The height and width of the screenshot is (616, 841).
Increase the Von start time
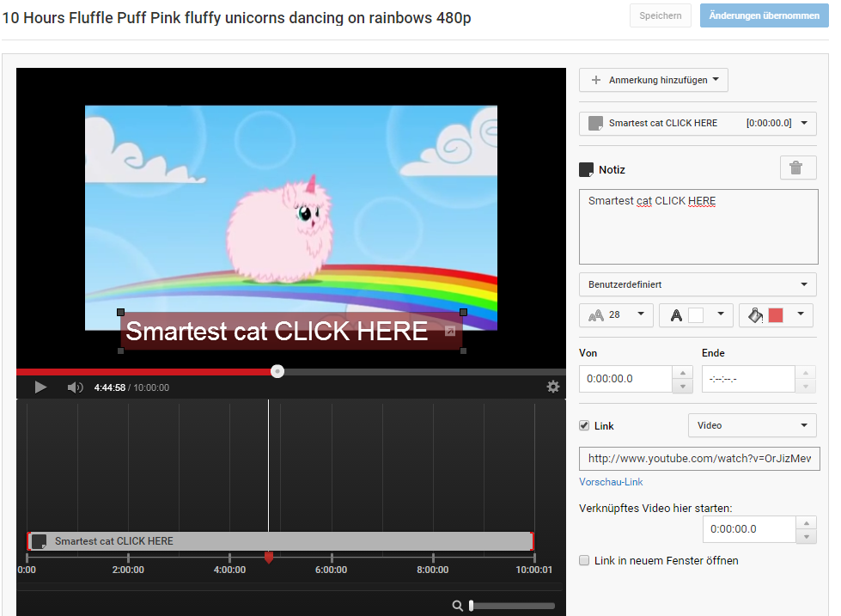tap(682, 372)
